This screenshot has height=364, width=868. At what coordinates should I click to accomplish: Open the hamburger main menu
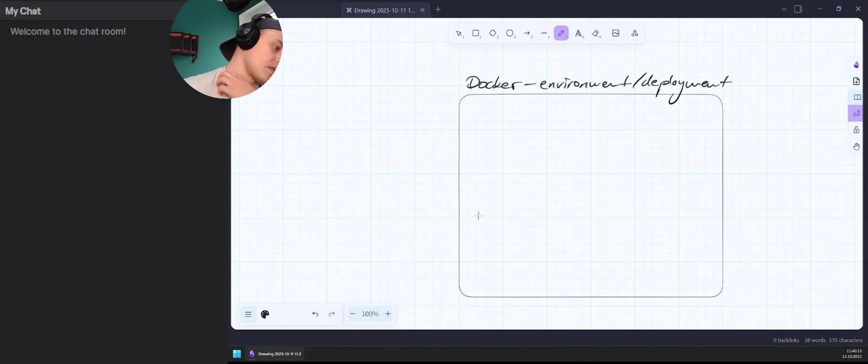coord(248,314)
